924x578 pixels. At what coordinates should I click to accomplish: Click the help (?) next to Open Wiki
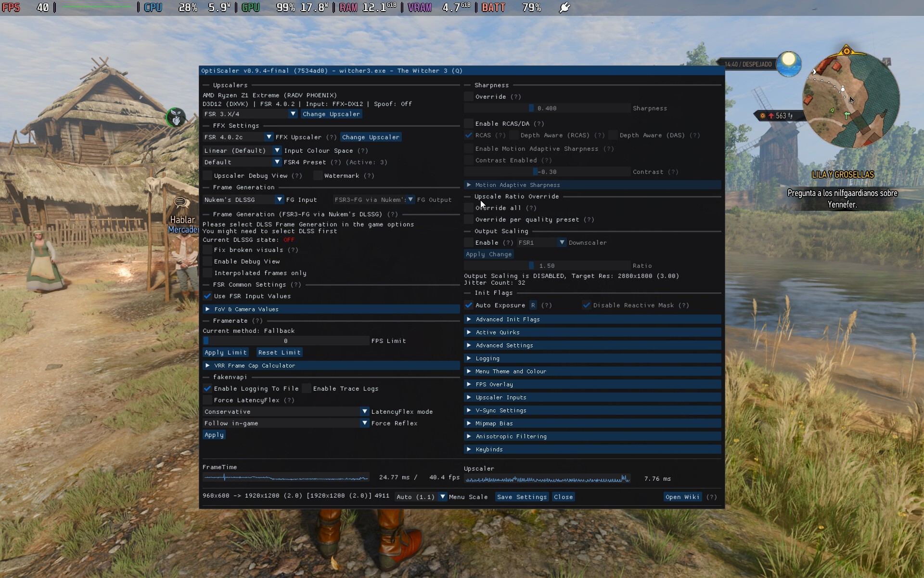coord(712,497)
